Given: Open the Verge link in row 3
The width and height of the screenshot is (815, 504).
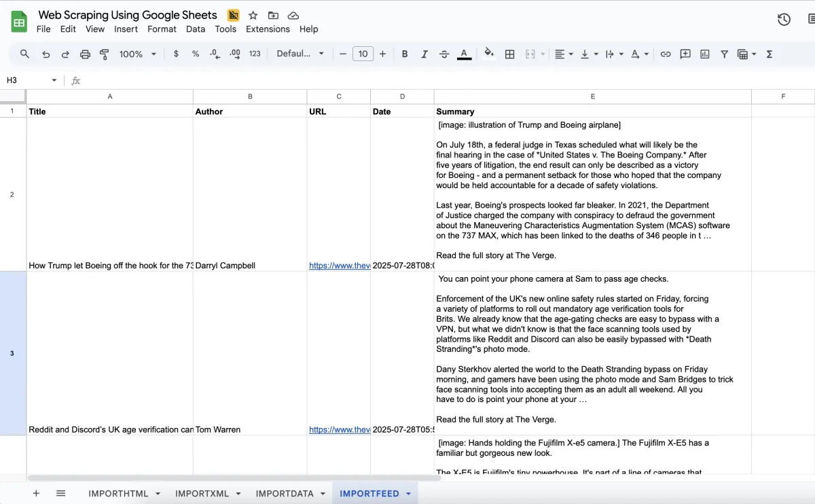Looking at the screenshot, I should (x=340, y=429).
